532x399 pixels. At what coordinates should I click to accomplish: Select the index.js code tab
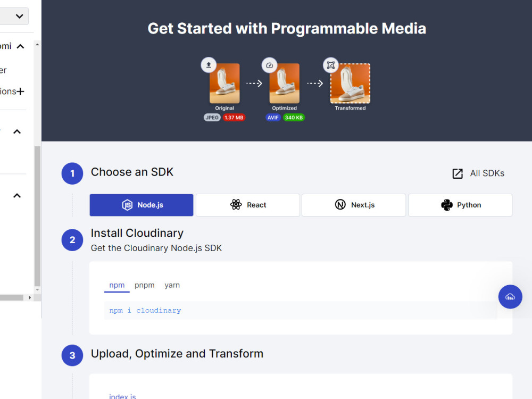[122, 396]
